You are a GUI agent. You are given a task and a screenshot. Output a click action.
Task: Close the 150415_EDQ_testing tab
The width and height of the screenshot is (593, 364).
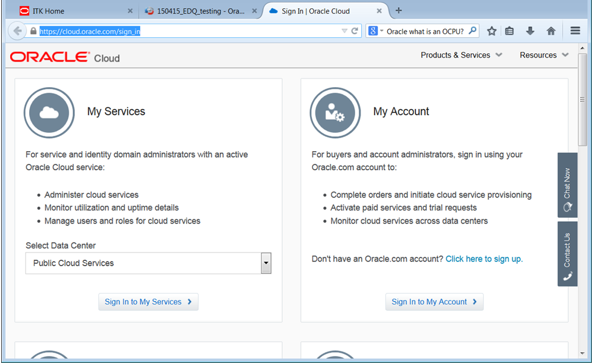click(x=254, y=11)
